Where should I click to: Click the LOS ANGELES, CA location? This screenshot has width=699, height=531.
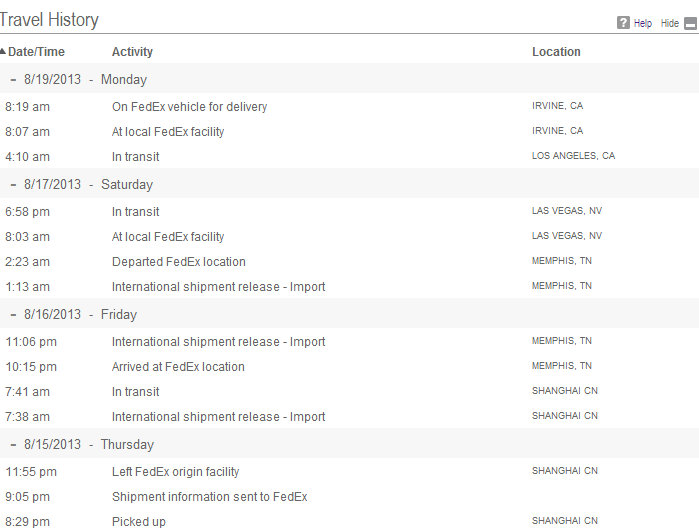coord(573,156)
